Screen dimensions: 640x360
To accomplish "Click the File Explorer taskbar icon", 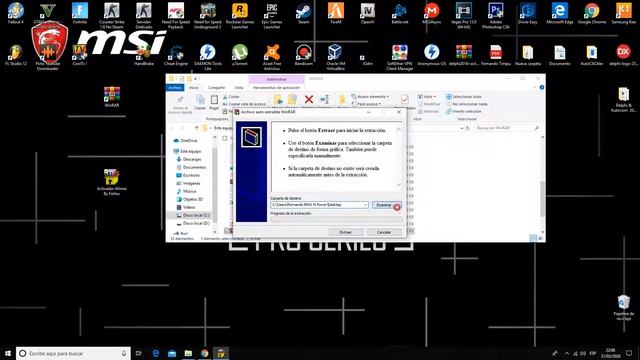I will pos(188,353).
